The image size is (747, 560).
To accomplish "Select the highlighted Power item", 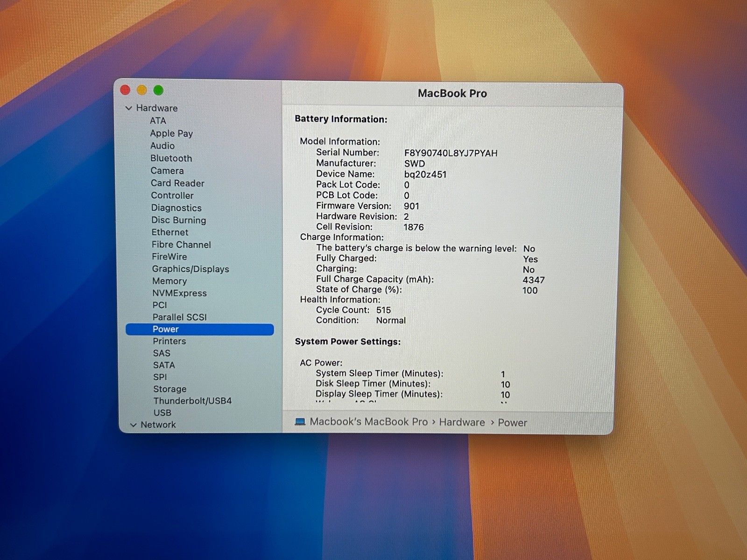I will click(x=199, y=329).
